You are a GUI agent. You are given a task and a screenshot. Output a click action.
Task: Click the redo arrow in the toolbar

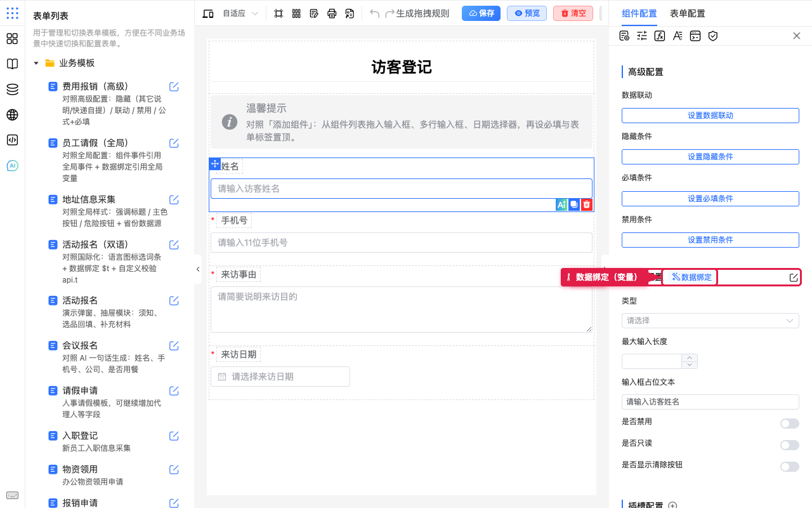pyautogui.click(x=390, y=13)
